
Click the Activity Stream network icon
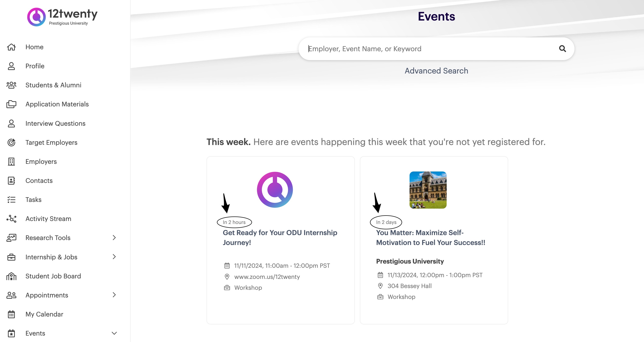pos(11,219)
